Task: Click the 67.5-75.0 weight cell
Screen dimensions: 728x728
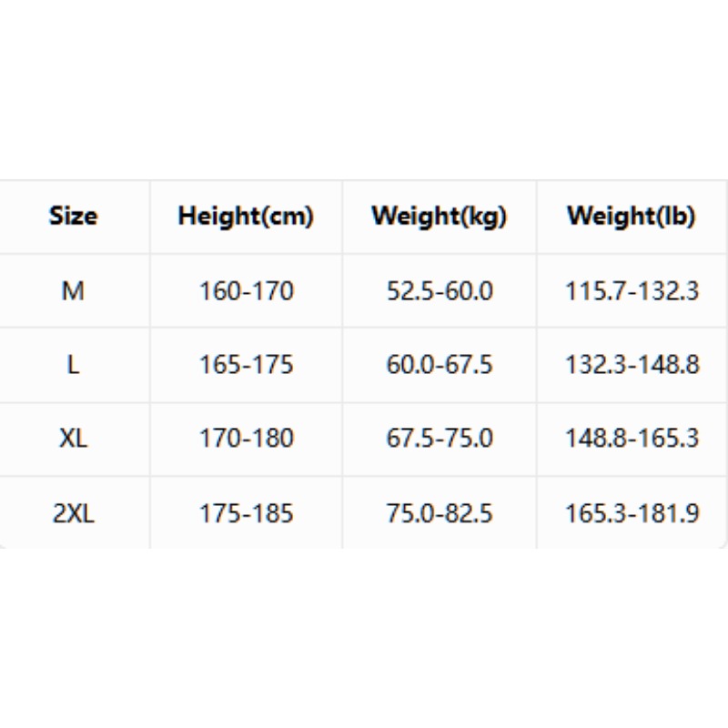Action: (x=440, y=438)
